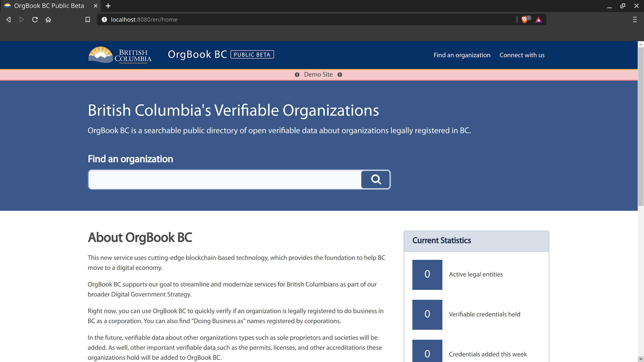Screen dimensions: 644x362
Task: Close the OrgBook BC Public Beta tab
Action: pos(96,6)
